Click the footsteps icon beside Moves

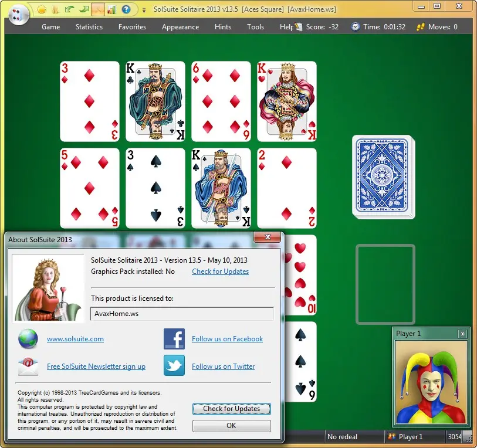(x=421, y=27)
